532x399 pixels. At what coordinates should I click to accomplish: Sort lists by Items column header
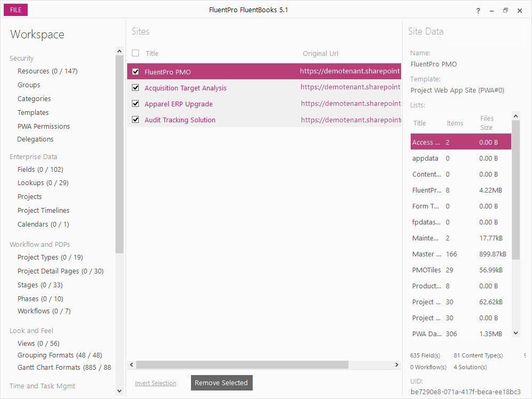[455, 123]
